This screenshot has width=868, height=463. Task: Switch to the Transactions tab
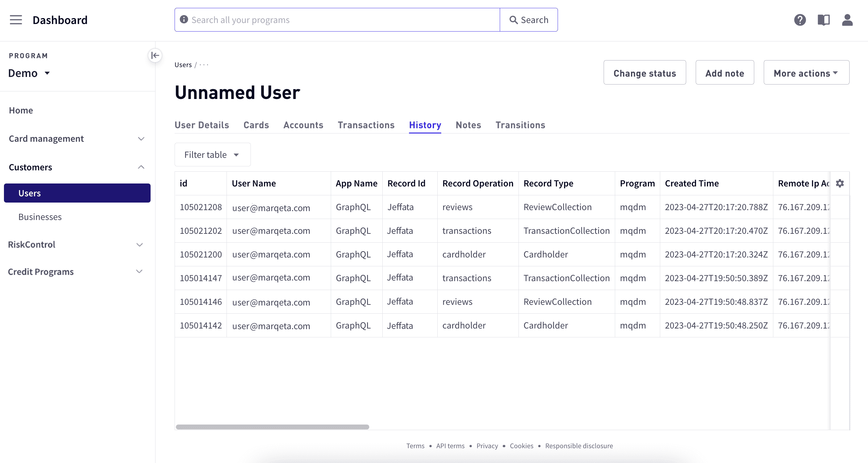[x=366, y=125]
